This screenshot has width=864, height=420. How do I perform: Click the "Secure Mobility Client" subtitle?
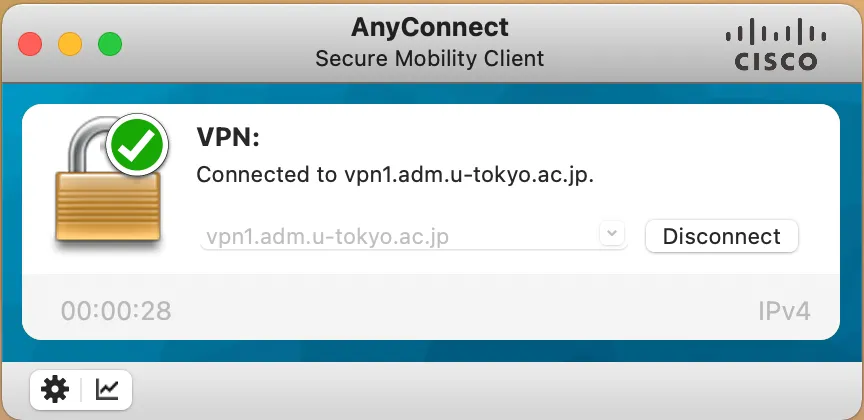pos(430,58)
